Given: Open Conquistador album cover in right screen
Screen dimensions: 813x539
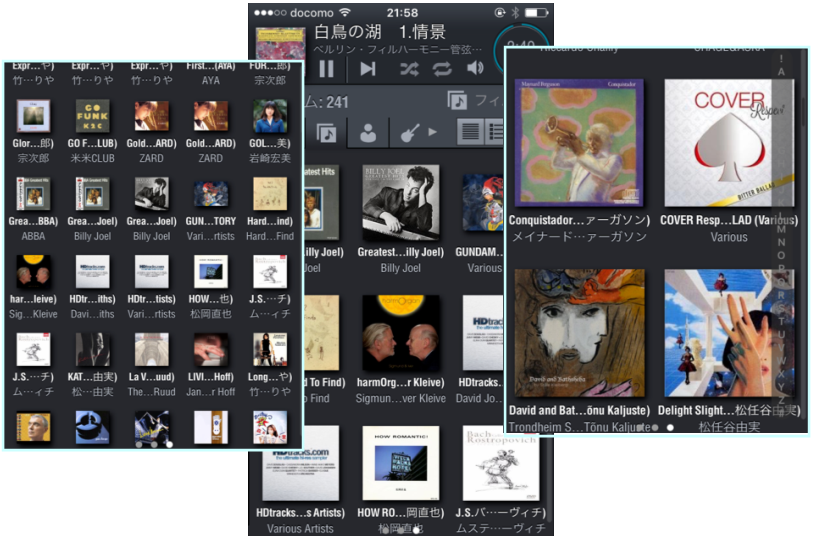Looking at the screenshot, I should coord(579,143).
